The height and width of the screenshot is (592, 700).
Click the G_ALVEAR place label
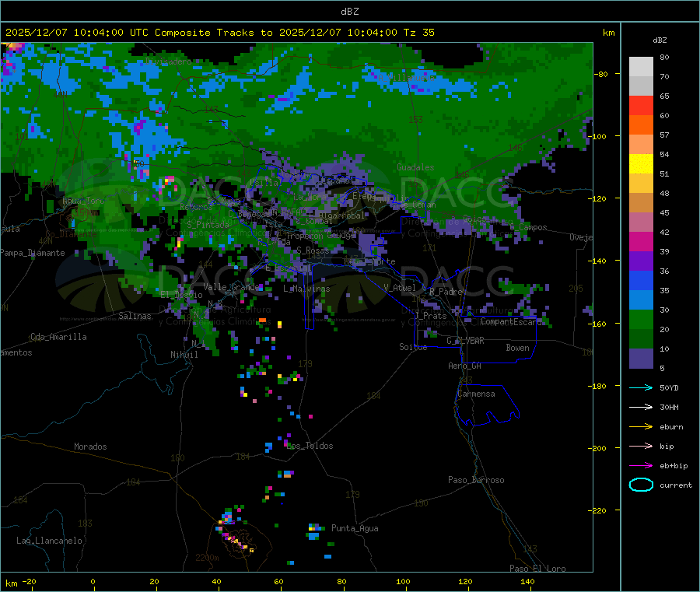(x=465, y=341)
